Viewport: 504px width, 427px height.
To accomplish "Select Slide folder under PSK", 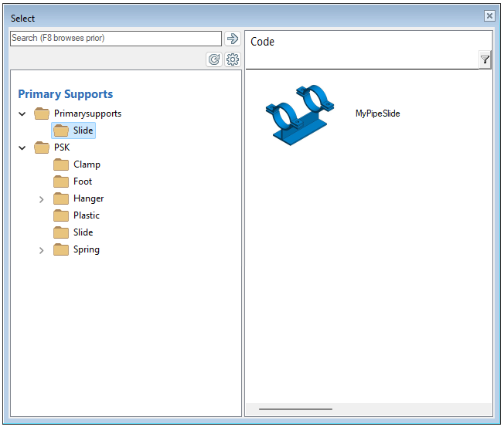I will pyautogui.click(x=83, y=232).
